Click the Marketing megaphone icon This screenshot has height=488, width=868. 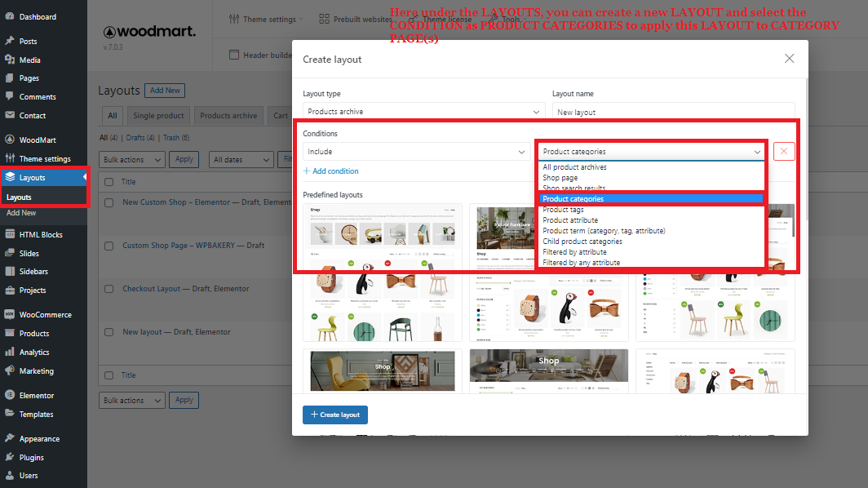point(10,370)
